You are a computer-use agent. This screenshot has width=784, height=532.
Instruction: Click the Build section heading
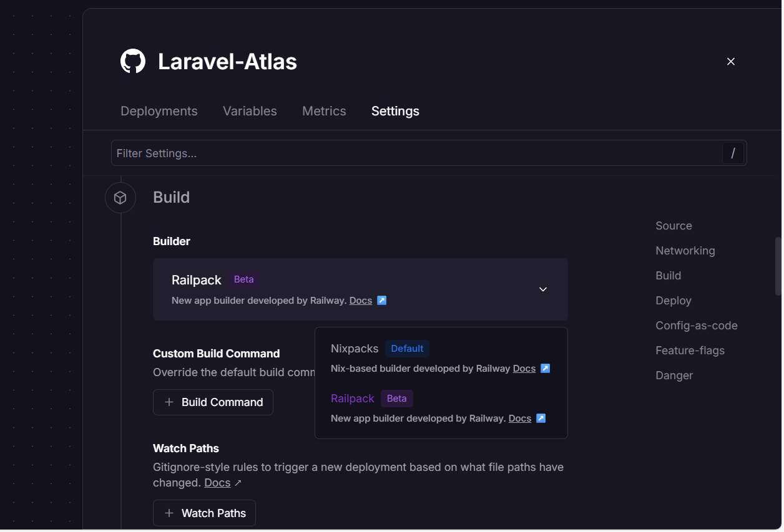pyautogui.click(x=171, y=198)
